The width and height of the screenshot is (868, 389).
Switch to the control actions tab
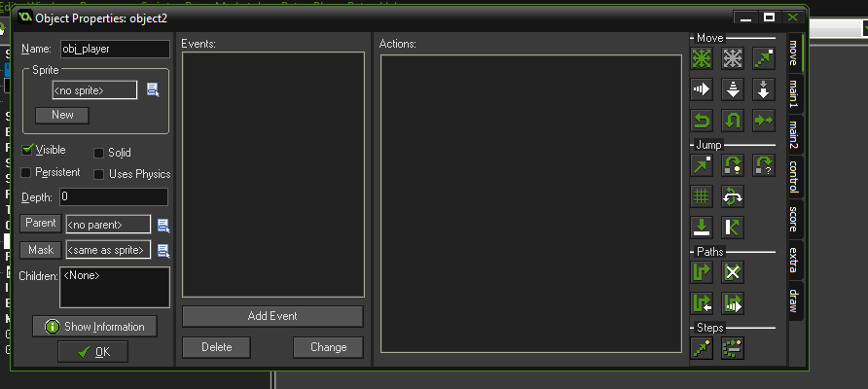794,177
